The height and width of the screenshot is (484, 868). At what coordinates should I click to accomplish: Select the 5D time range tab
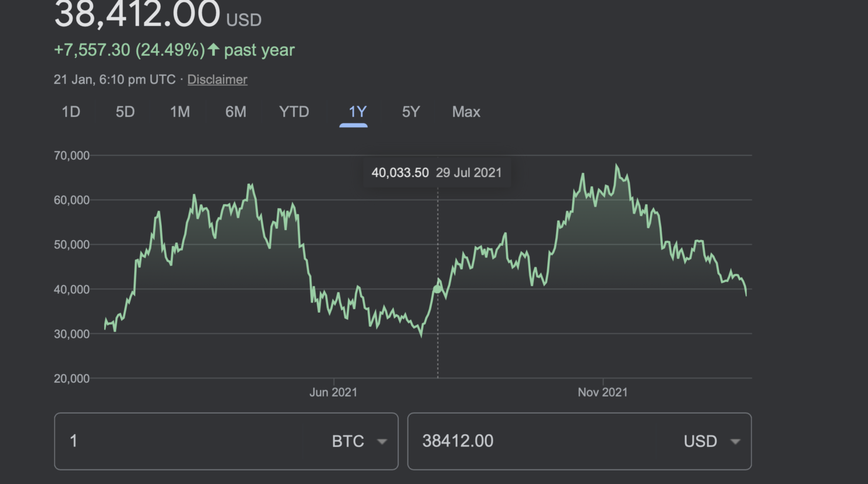tap(125, 111)
